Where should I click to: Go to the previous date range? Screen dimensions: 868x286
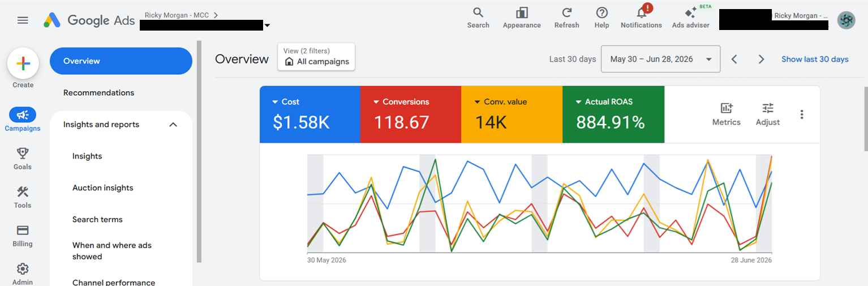pyautogui.click(x=734, y=59)
